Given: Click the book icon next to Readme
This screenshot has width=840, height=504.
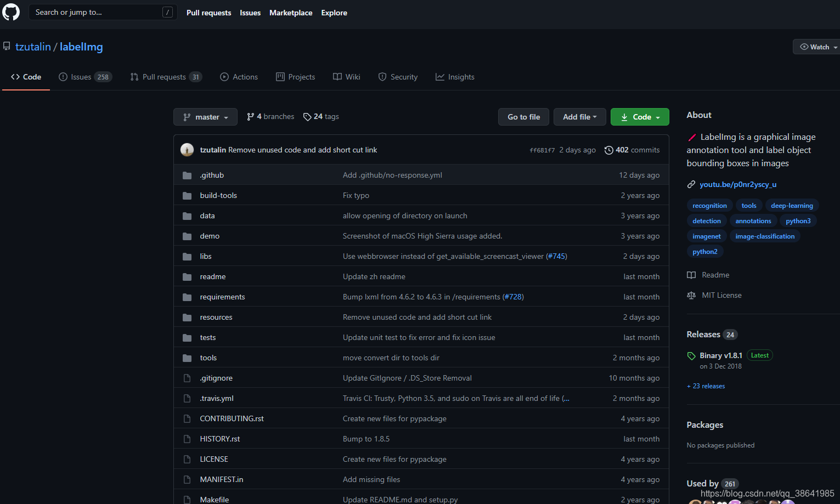Looking at the screenshot, I should click(x=691, y=275).
